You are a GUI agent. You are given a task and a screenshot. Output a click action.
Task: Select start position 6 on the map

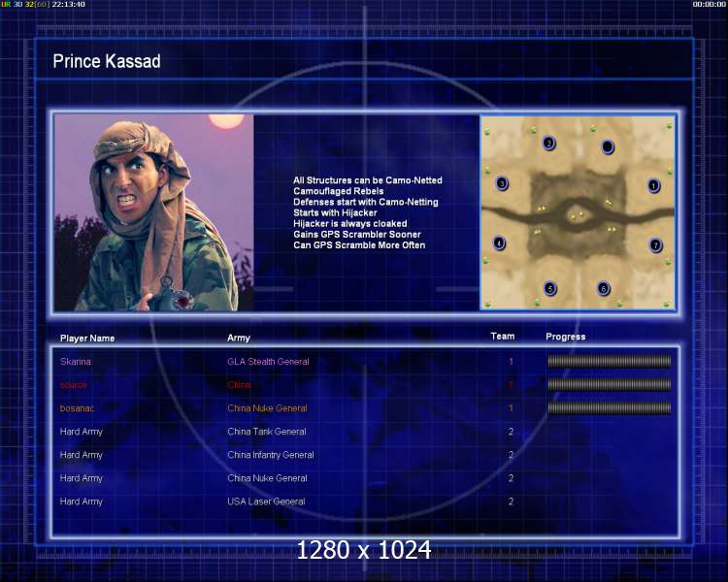(603, 289)
